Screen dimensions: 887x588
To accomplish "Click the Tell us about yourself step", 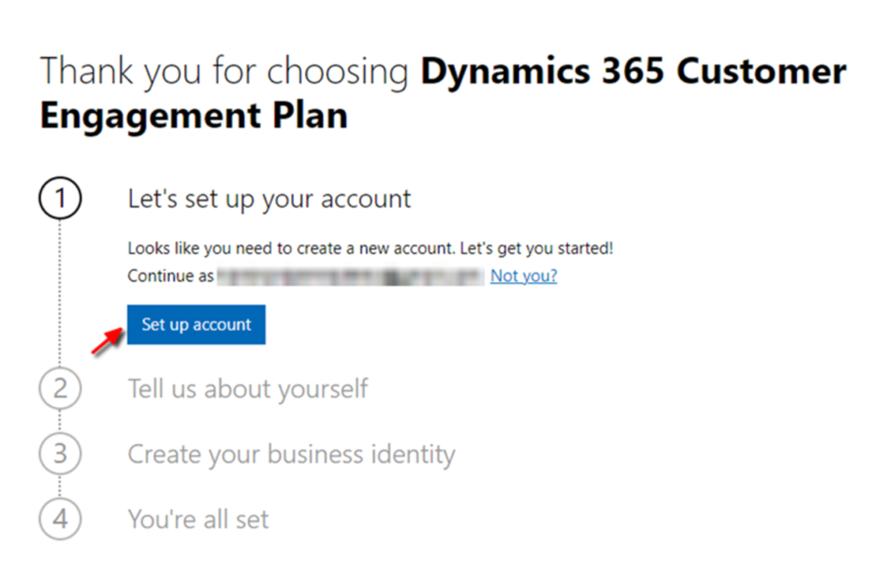I will 248,389.
